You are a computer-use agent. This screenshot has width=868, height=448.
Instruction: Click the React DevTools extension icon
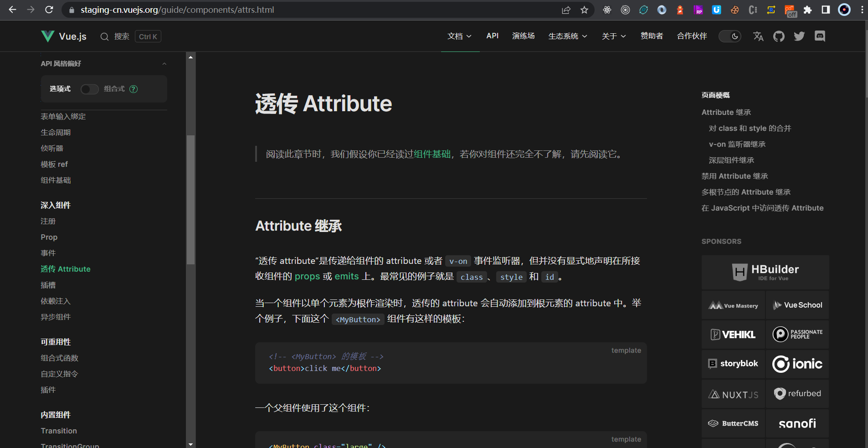pyautogui.click(x=607, y=10)
